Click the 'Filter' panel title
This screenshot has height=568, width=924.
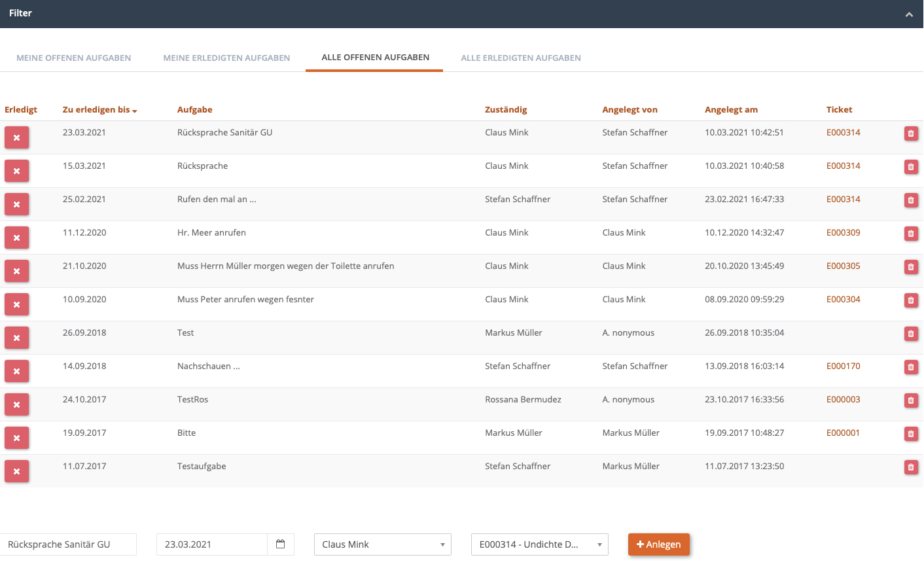coord(20,13)
